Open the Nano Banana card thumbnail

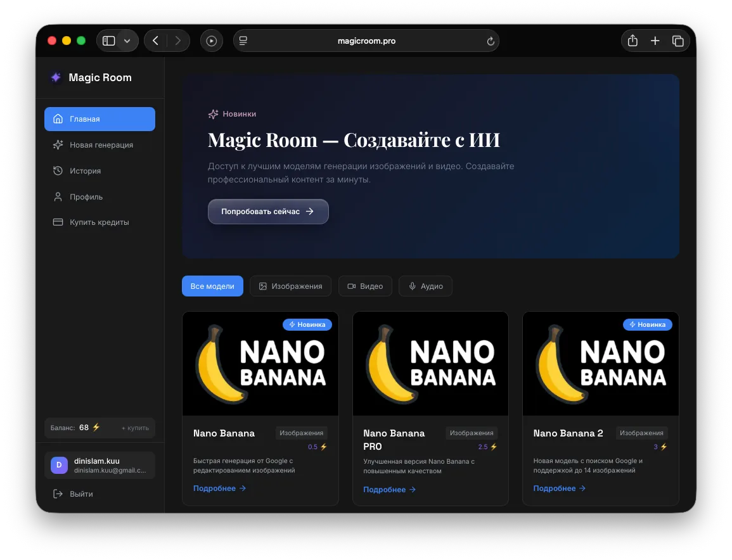click(260, 364)
